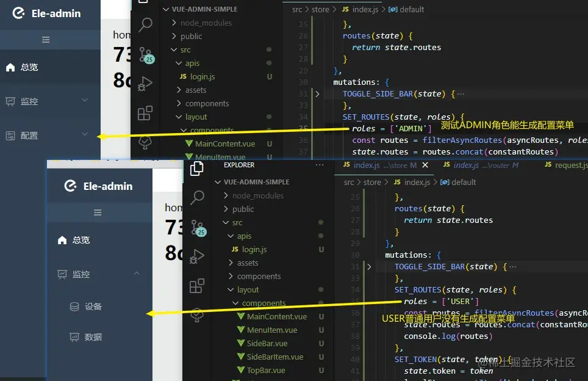The image size is (588, 381).
Task: Click 数据 monitor icon in submenu
Action: coord(74,337)
